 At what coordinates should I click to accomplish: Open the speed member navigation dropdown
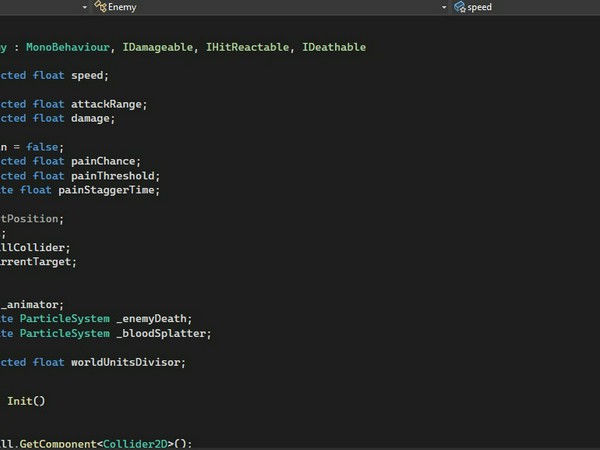526,7
